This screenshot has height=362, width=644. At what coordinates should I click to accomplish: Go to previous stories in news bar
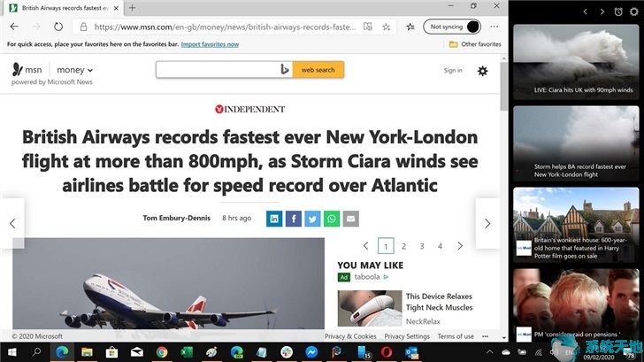(586, 12)
